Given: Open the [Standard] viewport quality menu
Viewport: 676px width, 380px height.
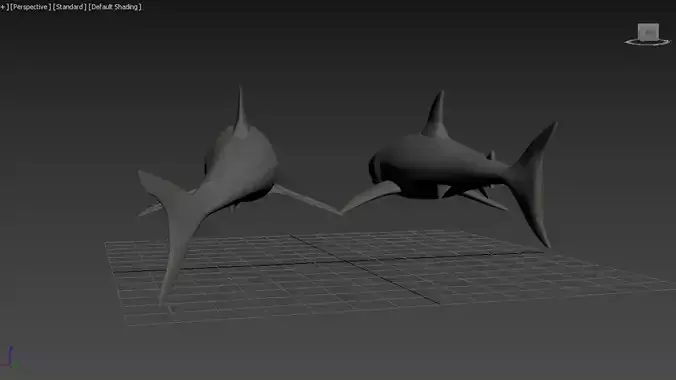Looking at the screenshot, I should point(69,7).
